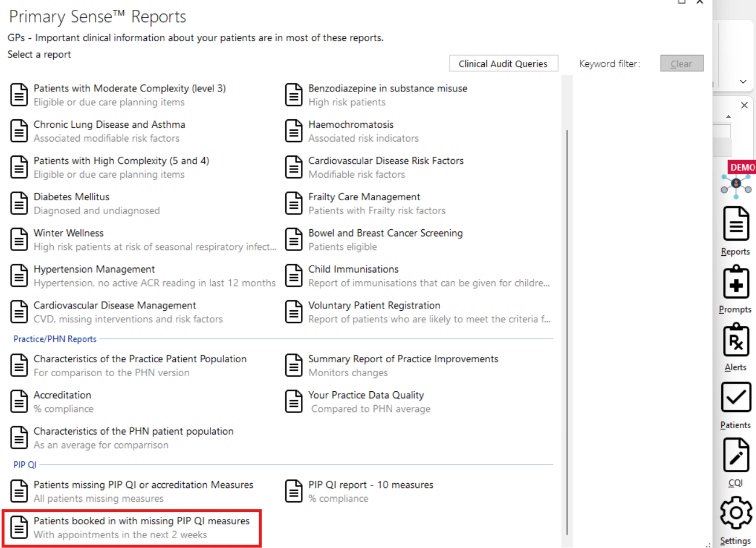The width and height of the screenshot is (756, 548).
Task: Click document icon for Winter Wellness
Action: [x=19, y=240]
